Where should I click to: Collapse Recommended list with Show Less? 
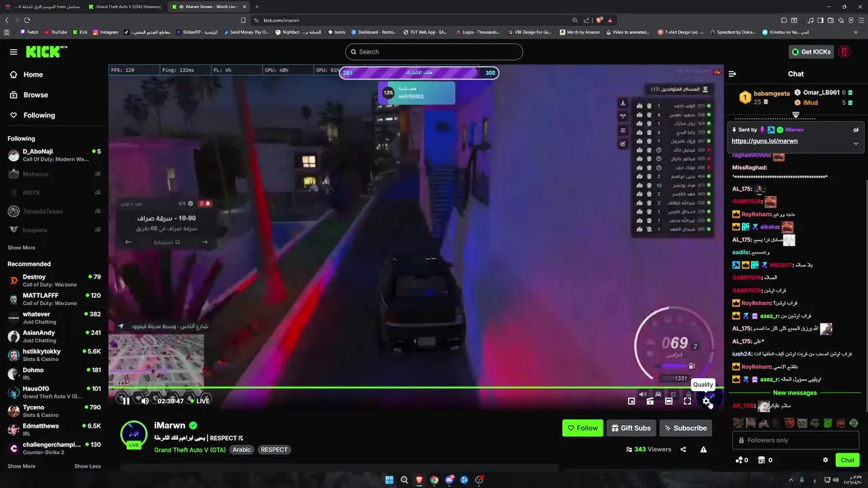tap(87, 466)
